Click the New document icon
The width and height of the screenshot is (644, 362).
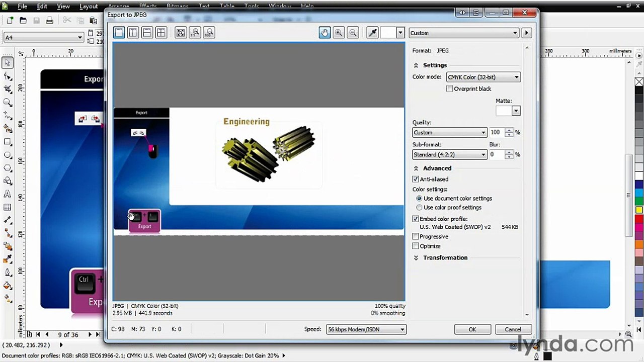point(10,20)
